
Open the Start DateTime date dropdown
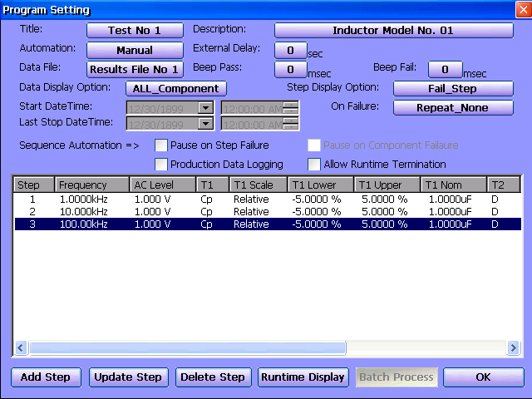point(205,108)
